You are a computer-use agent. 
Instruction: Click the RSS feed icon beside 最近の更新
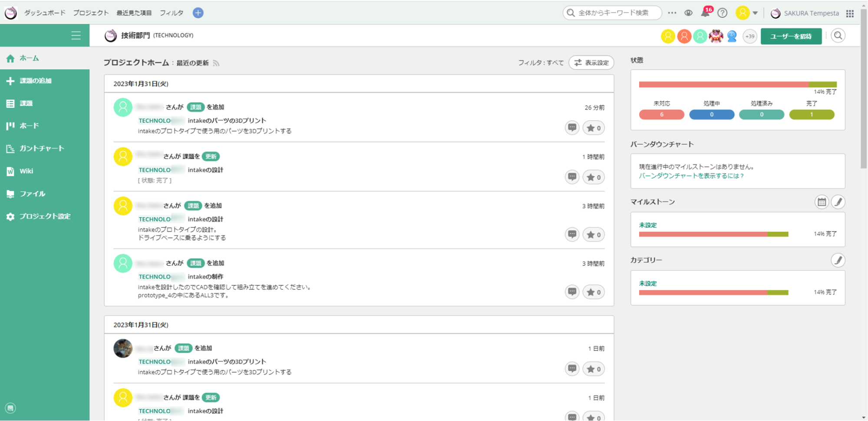point(216,63)
